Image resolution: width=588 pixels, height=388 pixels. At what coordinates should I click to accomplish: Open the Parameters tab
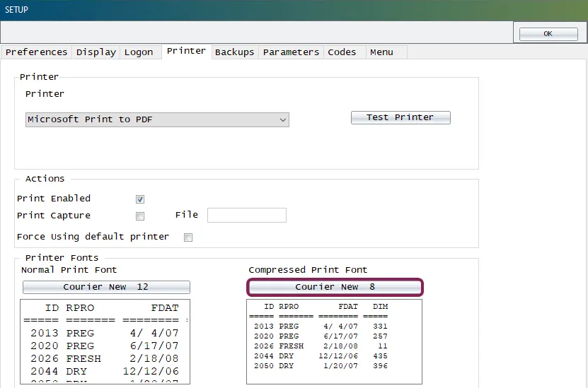(291, 52)
